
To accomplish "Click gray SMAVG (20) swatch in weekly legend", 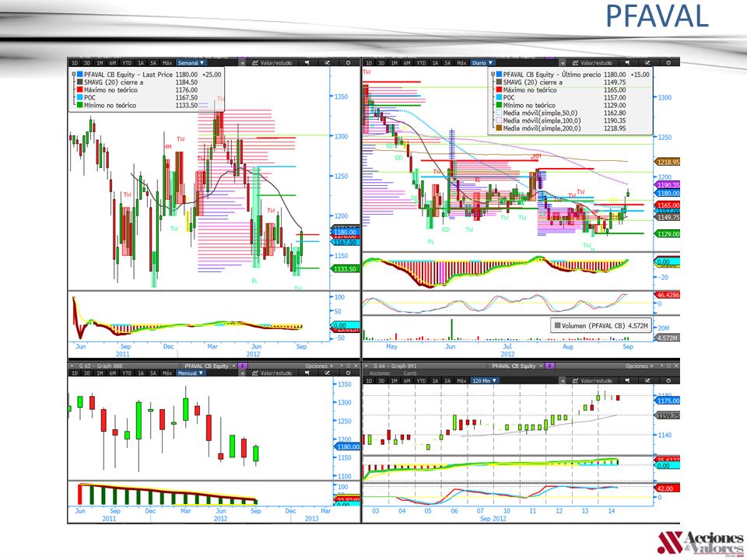I will click(79, 82).
